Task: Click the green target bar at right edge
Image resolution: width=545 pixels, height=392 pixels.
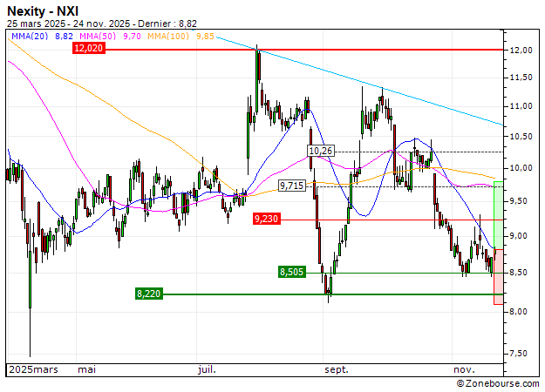Action: 498,213
